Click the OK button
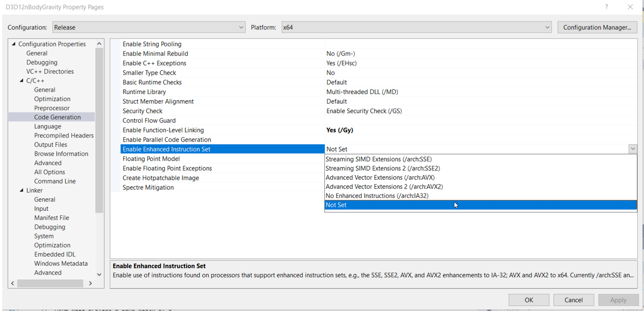The height and width of the screenshot is (311, 644). point(529,300)
